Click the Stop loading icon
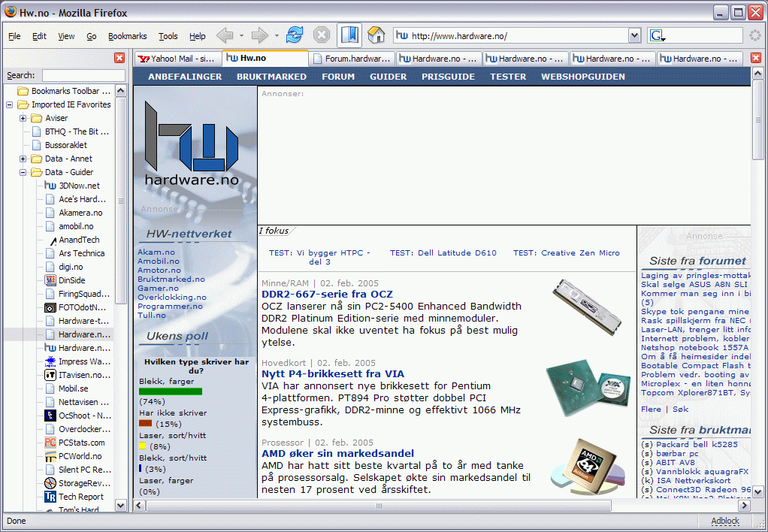Screen dimensions: 768x532 coord(322,35)
